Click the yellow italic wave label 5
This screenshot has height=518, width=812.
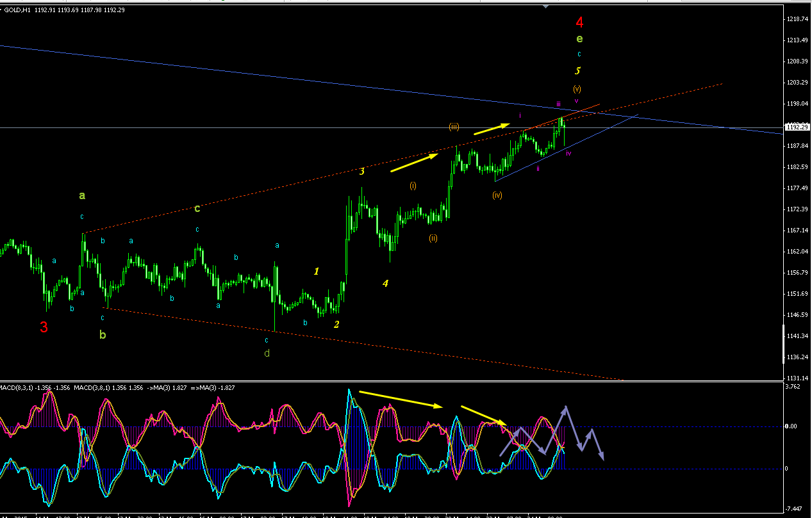577,70
